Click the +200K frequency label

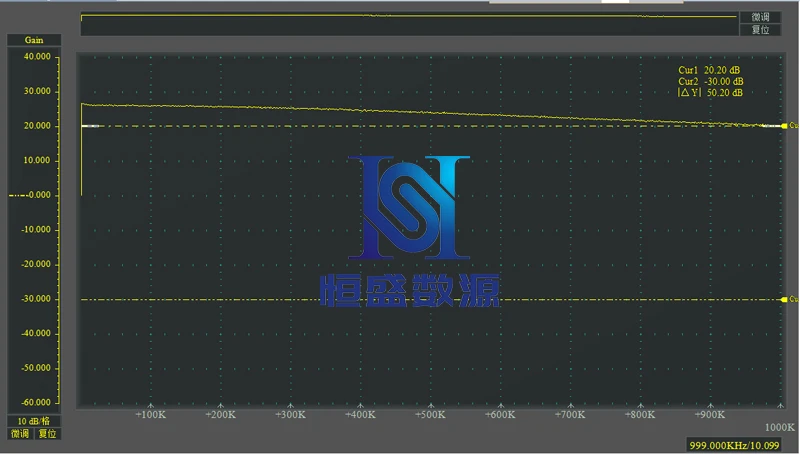click(220, 415)
